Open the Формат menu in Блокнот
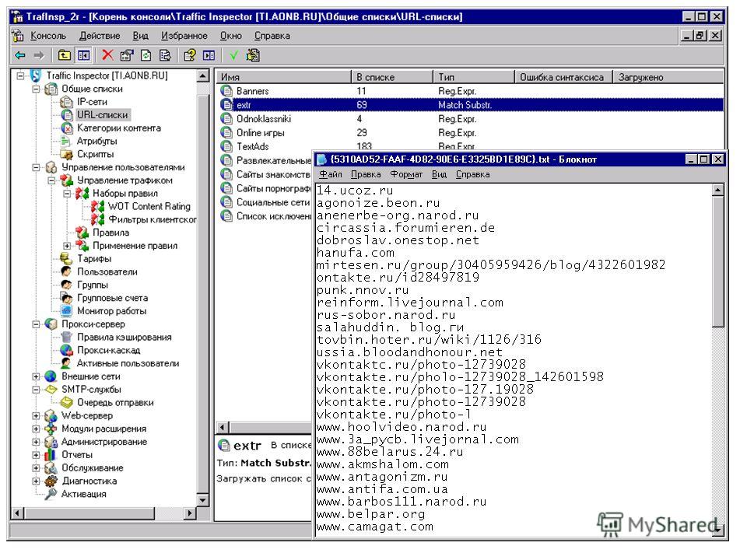 (x=406, y=175)
